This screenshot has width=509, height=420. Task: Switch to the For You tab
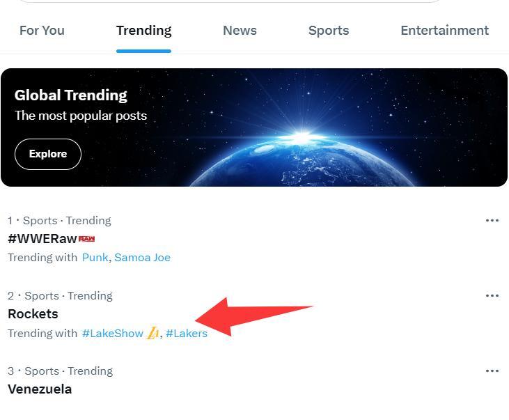point(42,31)
